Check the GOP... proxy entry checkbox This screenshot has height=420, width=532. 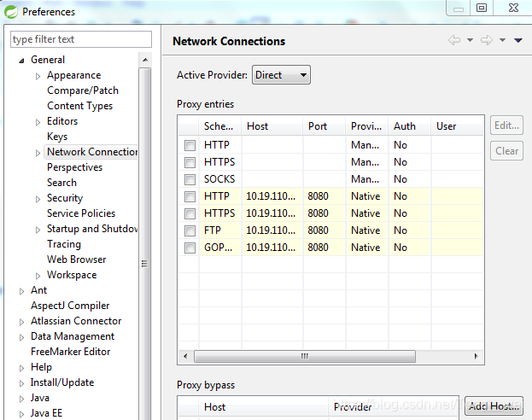tap(190, 248)
